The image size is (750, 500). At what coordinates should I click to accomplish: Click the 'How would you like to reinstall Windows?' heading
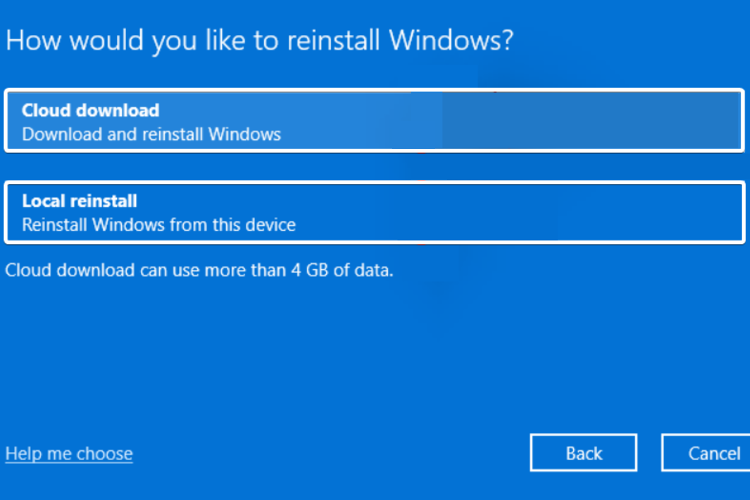pos(262,42)
